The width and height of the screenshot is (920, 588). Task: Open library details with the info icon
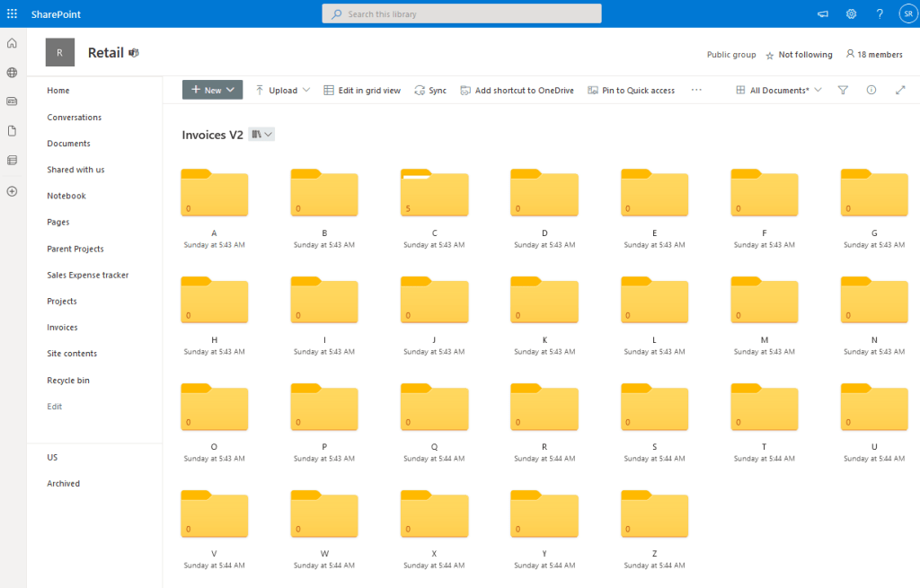point(870,90)
